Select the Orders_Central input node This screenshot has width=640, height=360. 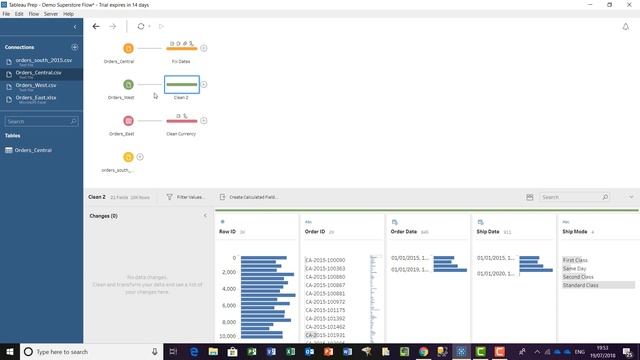[128, 48]
